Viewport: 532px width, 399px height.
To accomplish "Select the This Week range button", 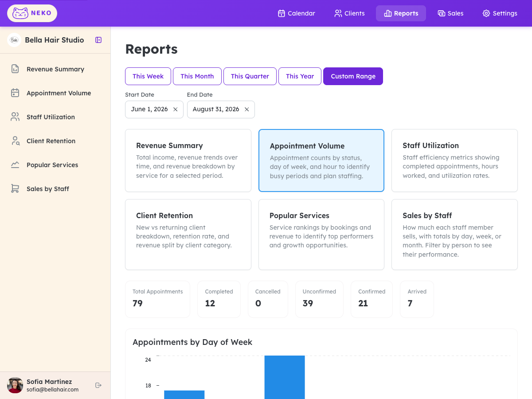I will [148, 76].
